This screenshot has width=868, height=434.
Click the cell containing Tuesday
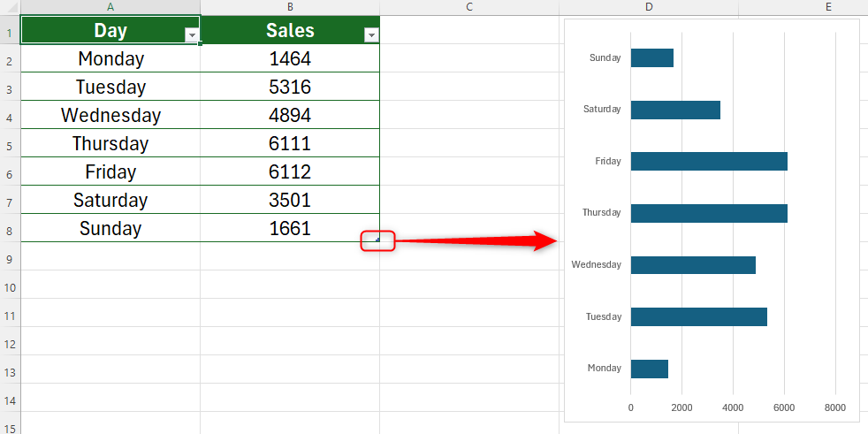coord(110,87)
